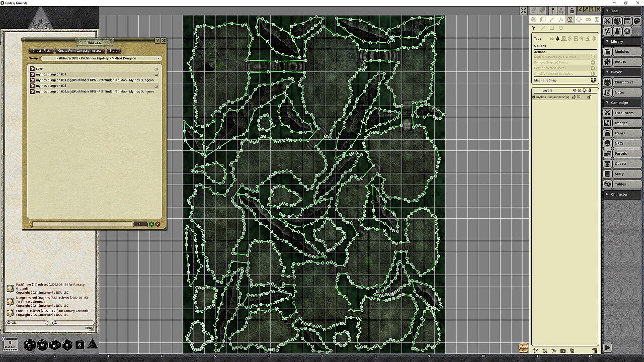Toggle lock on mythos dungeon 002.jpg layer
This screenshot has height=362, width=644.
point(589,97)
